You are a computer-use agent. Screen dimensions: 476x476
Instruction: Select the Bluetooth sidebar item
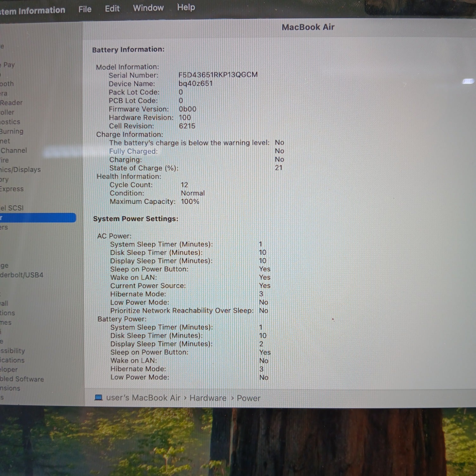point(7,84)
